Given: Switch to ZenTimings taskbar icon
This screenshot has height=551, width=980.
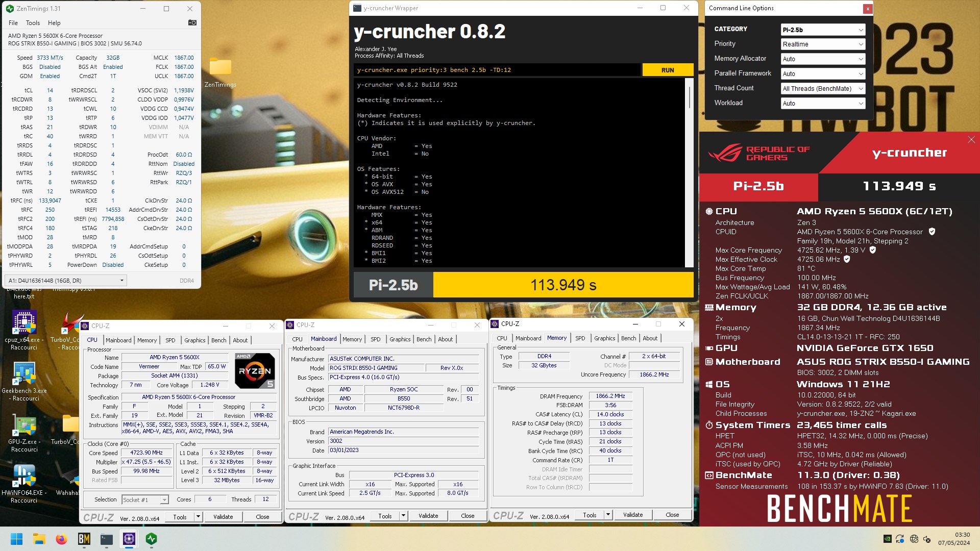Looking at the screenshot, I should [x=151, y=539].
